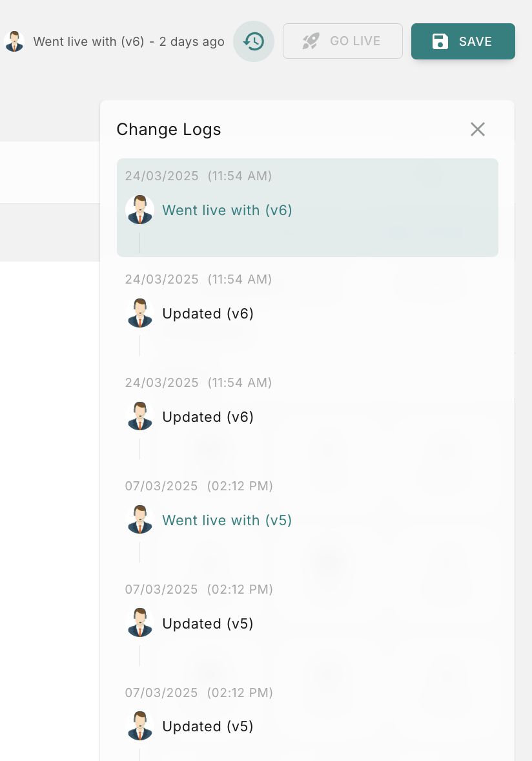Click the "Change Logs" panel title
The image size is (532, 761).
pos(169,130)
